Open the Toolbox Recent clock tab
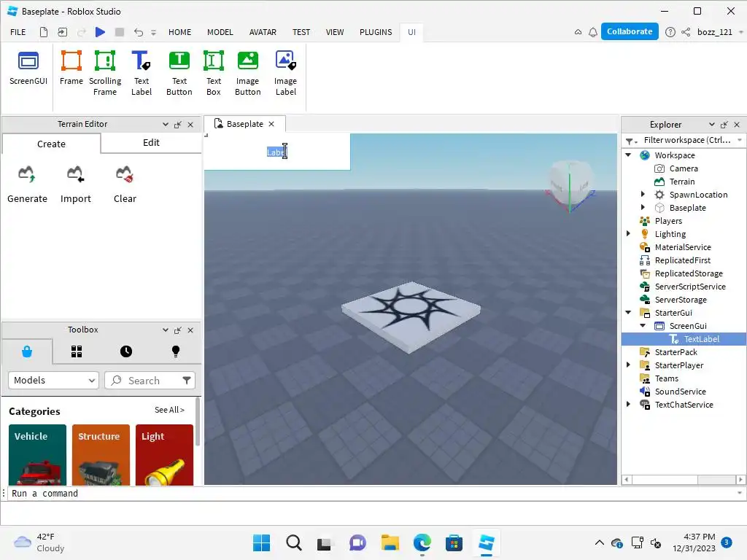 pyautogui.click(x=126, y=351)
